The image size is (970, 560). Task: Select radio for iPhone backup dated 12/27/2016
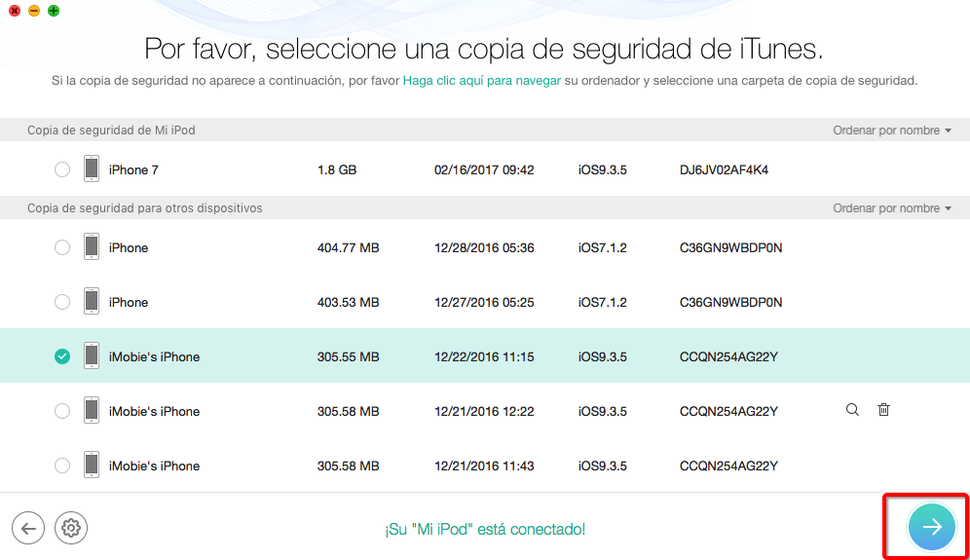point(62,302)
